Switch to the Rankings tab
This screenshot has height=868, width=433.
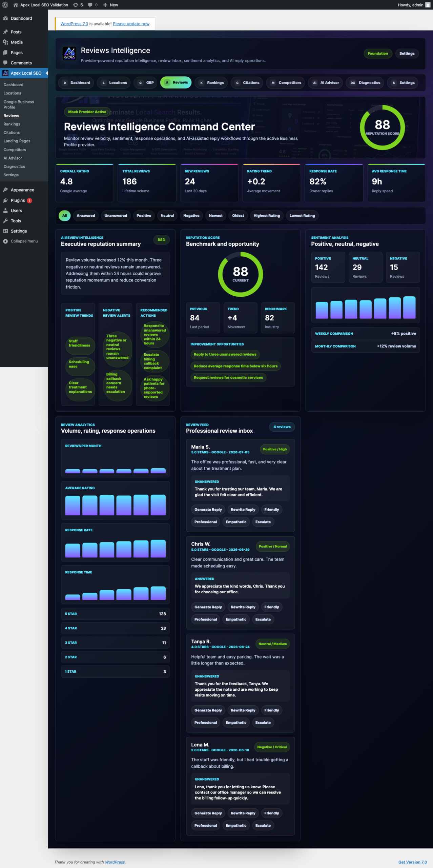[211, 83]
